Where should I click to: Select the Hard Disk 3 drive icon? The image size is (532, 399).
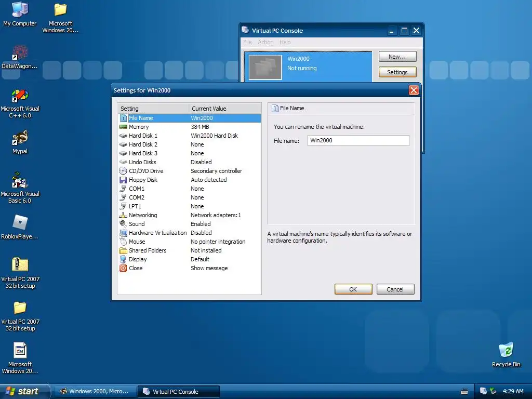click(123, 153)
